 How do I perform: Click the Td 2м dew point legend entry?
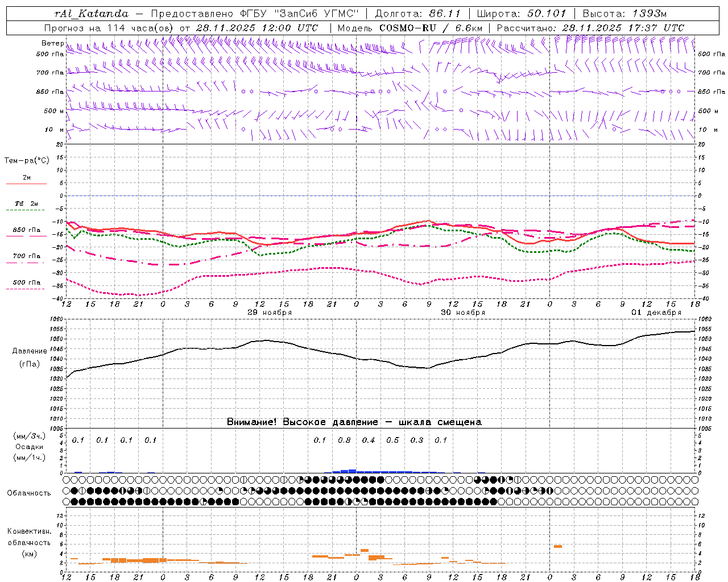coord(27,203)
